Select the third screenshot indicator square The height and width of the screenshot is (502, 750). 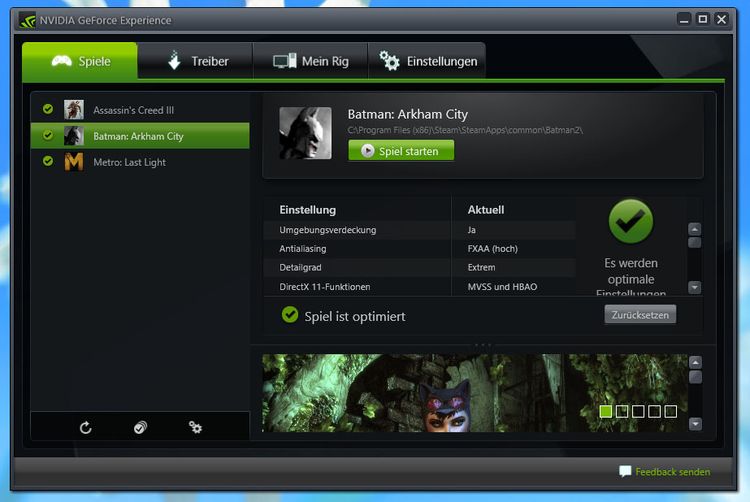[x=638, y=411]
